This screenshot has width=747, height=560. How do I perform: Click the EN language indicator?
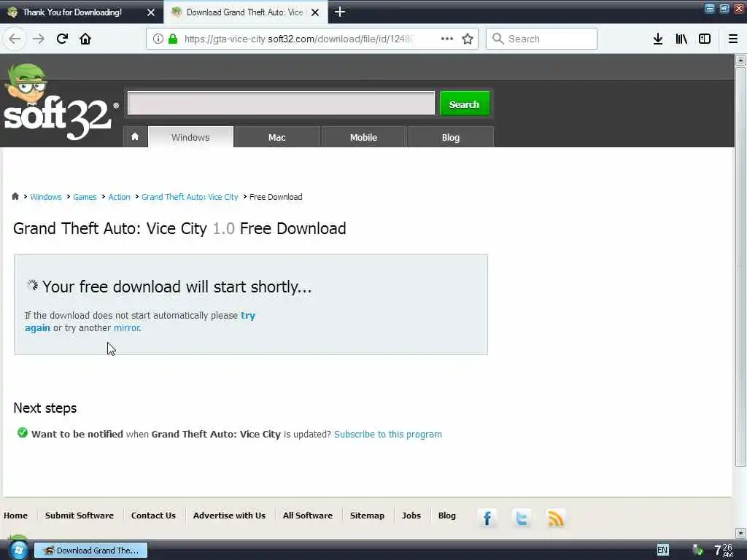tap(662, 550)
